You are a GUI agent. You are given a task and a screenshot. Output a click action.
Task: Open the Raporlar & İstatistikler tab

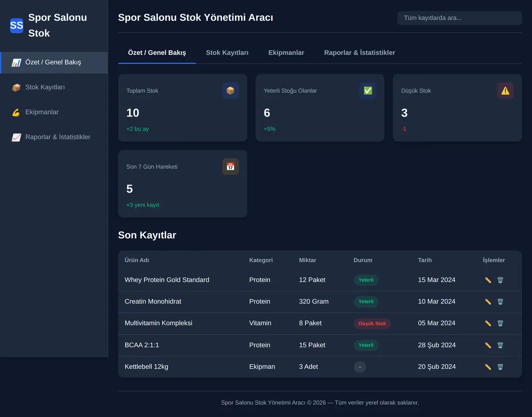pos(360,52)
